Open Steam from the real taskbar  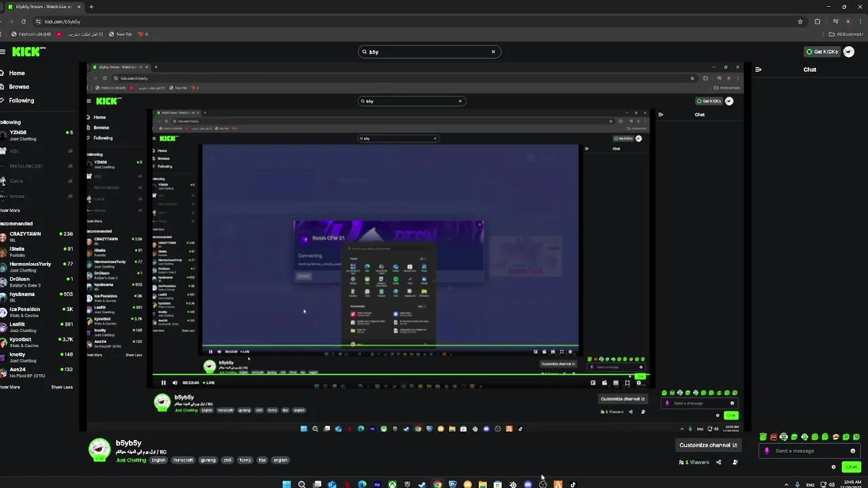pyautogui.click(x=422, y=484)
